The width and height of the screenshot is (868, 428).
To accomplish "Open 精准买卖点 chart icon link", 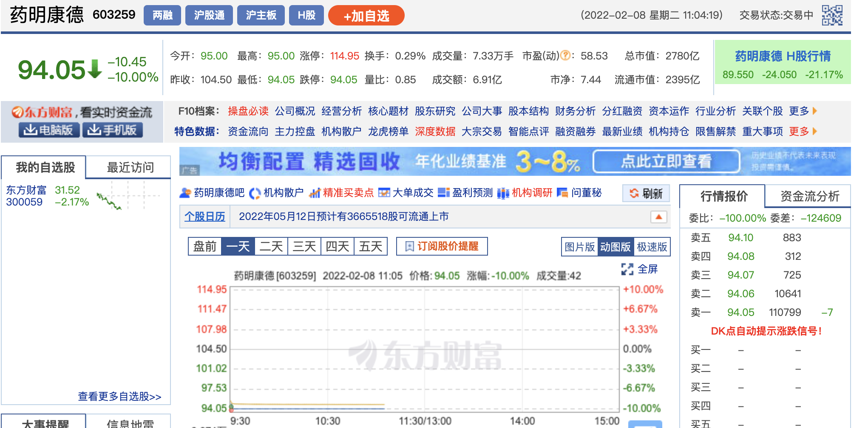I will point(341,193).
